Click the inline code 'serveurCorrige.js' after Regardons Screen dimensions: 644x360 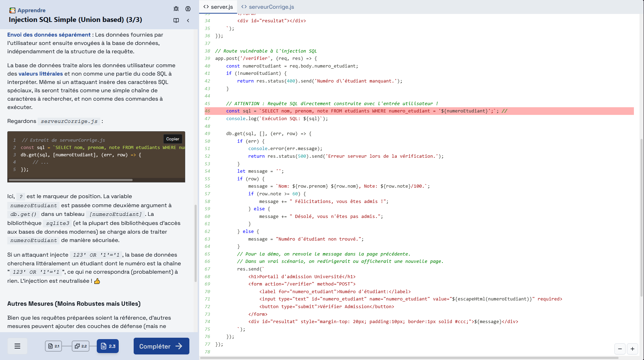(x=69, y=121)
